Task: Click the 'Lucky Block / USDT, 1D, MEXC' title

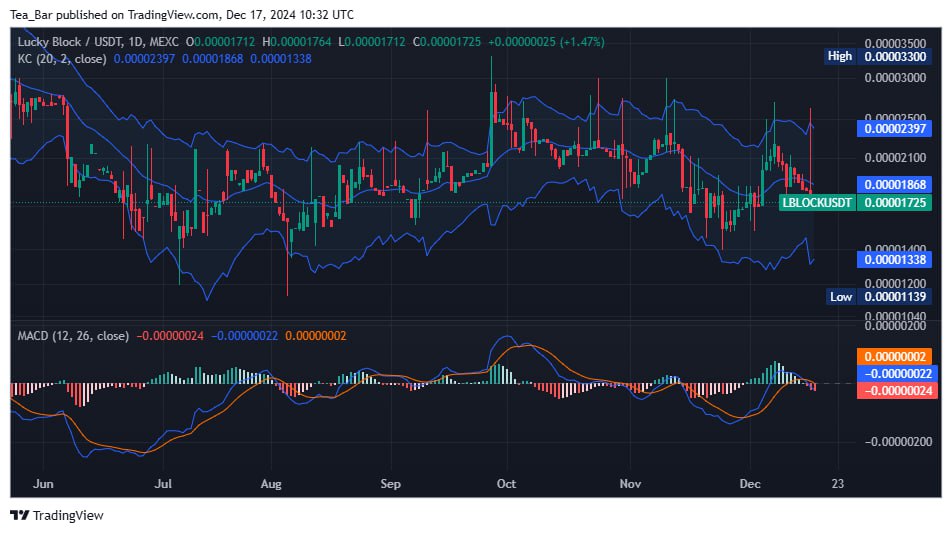Action: point(98,42)
